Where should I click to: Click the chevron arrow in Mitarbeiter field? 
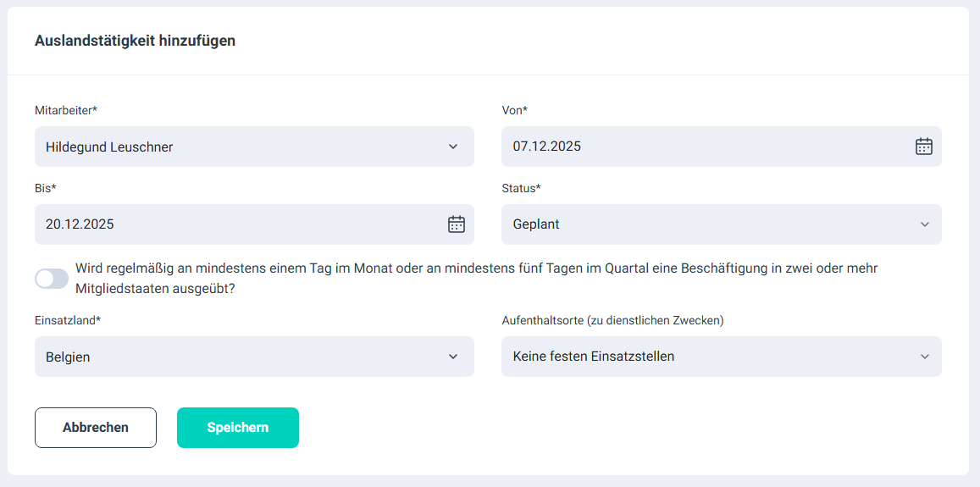tap(453, 147)
